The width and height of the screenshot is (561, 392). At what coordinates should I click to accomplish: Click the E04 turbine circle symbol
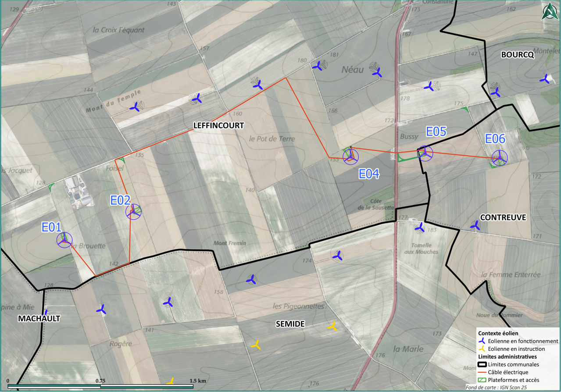(350, 156)
